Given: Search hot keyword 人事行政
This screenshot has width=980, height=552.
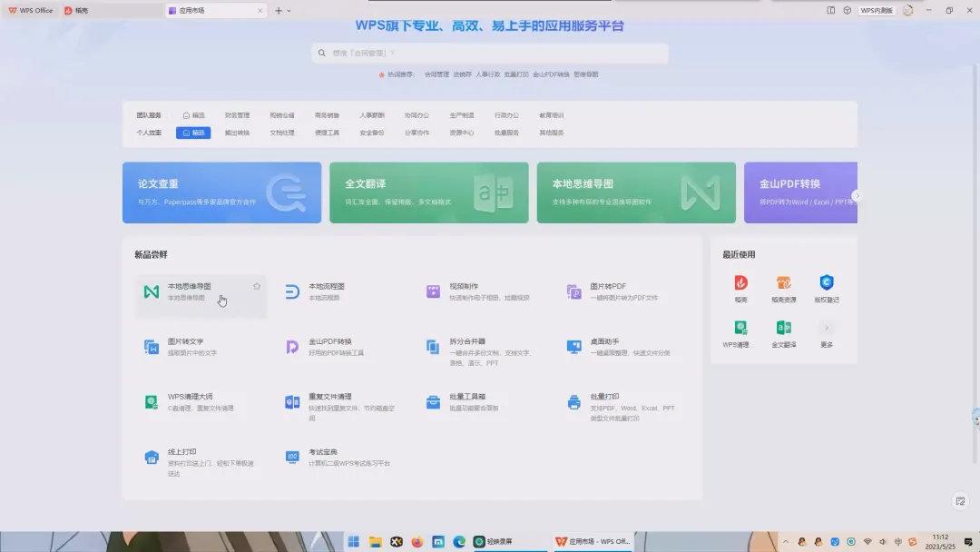Looking at the screenshot, I should pos(487,74).
